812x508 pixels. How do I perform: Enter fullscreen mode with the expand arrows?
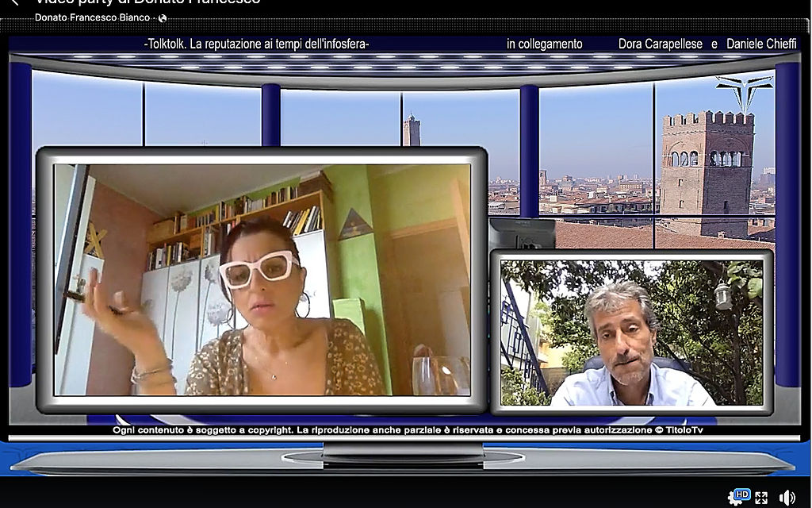click(761, 498)
